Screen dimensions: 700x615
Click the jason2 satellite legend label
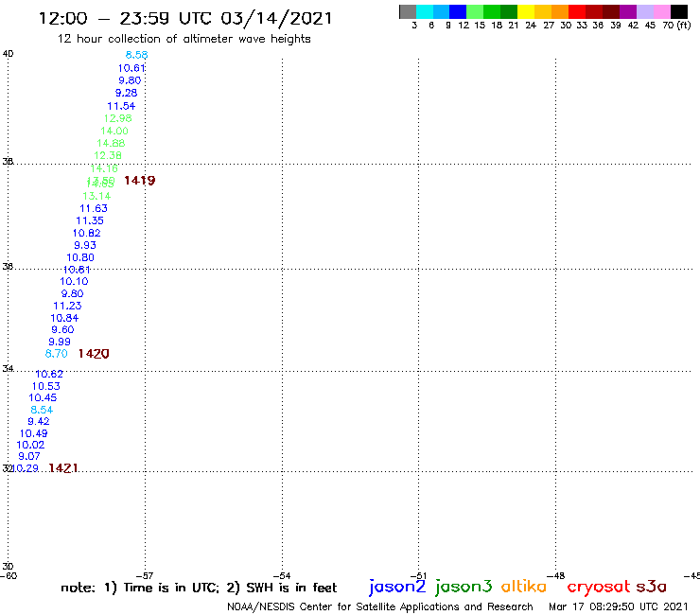click(x=397, y=587)
